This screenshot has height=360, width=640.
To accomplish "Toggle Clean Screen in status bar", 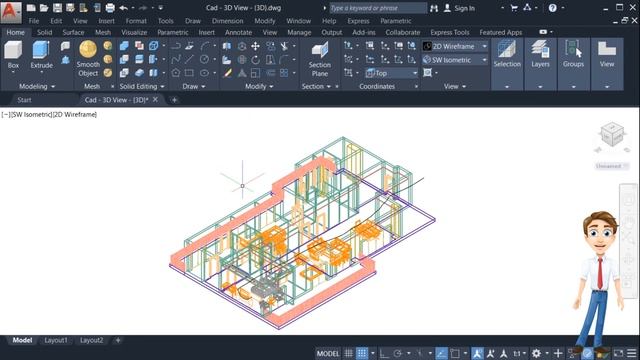I will [618, 353].
